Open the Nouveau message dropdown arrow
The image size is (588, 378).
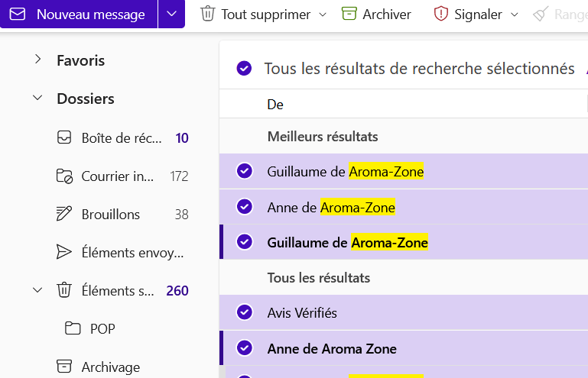[171, 15]
